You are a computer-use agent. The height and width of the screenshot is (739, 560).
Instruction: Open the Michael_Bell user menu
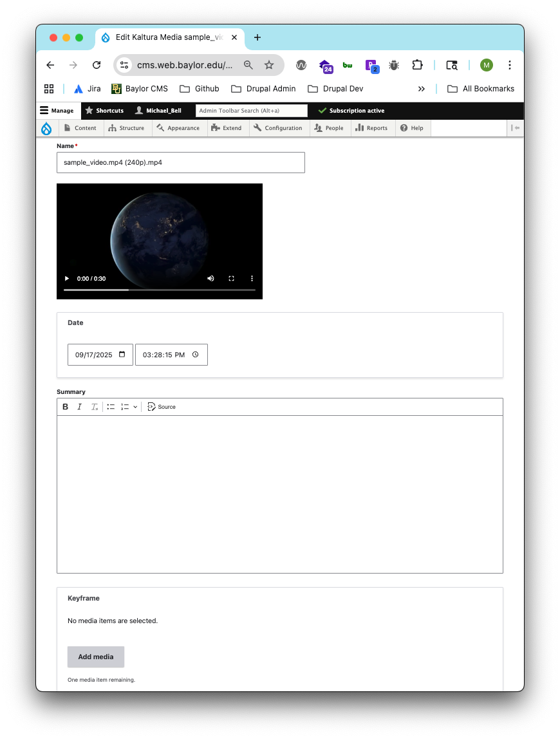(158, 110)
